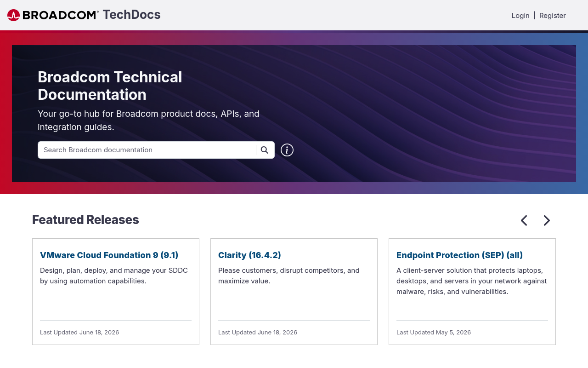Click the Endpoint Protection card description text
588x368 pixels.
472,281
